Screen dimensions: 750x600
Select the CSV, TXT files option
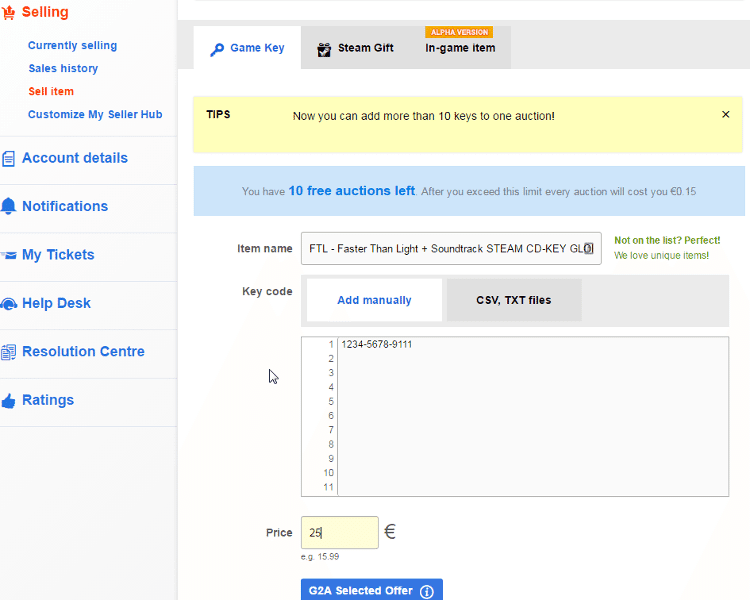pyautogui.click(x=514, y=300)
